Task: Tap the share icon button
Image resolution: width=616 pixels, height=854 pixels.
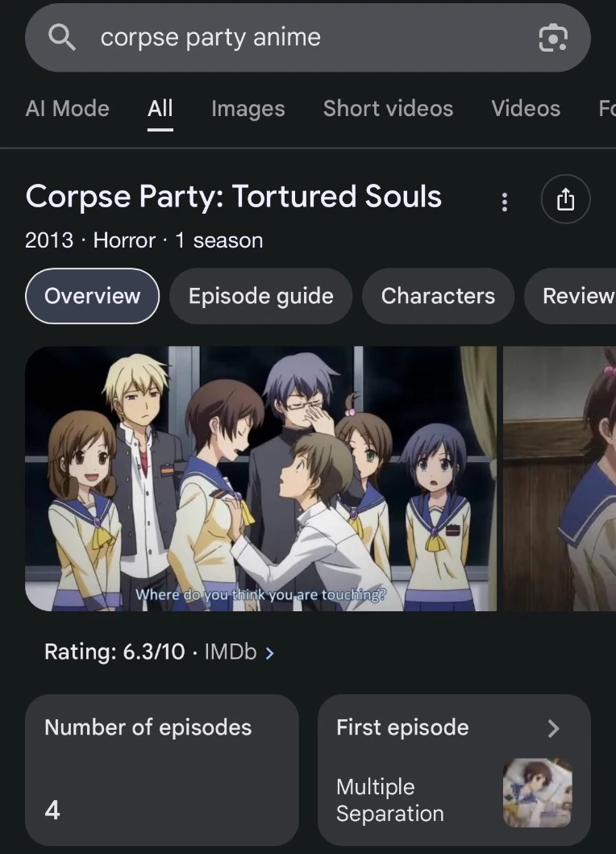Action: point(565,199)
